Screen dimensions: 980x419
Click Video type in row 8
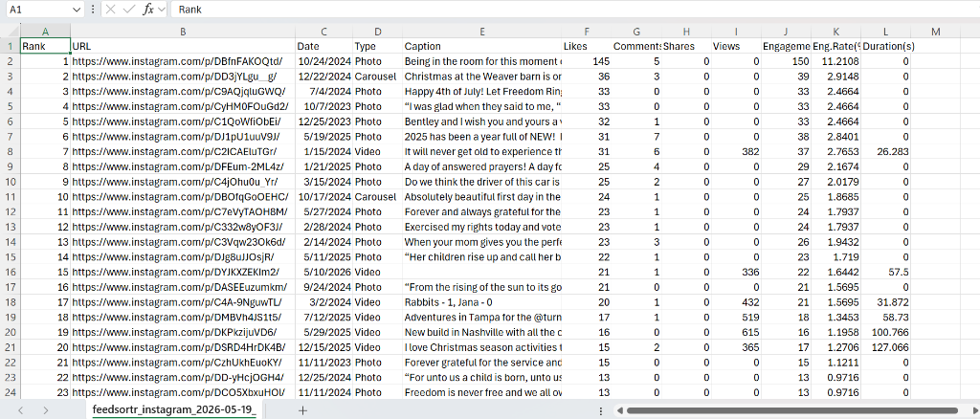pyautogui.click(x=377, y=151)
